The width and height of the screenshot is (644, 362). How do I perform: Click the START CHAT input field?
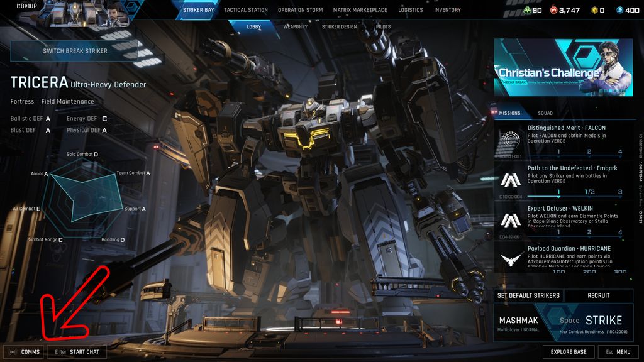[x=77, y=352]
